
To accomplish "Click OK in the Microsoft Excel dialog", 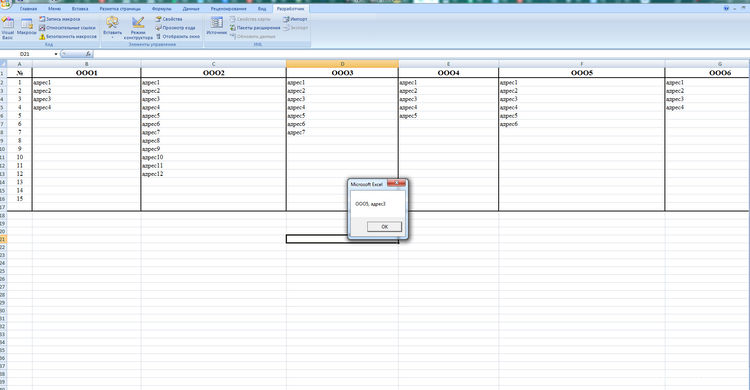I will tap(384, 227).
